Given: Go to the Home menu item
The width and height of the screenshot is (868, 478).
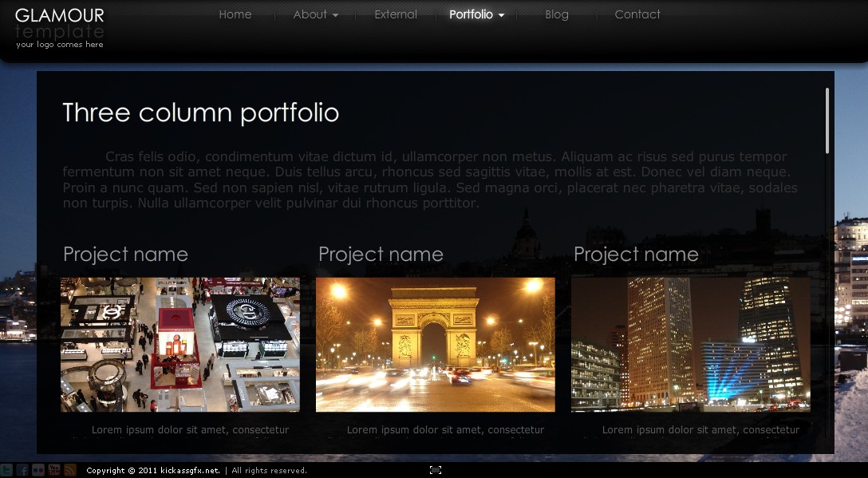Looking at the screenshot, I should pos(235,14).
